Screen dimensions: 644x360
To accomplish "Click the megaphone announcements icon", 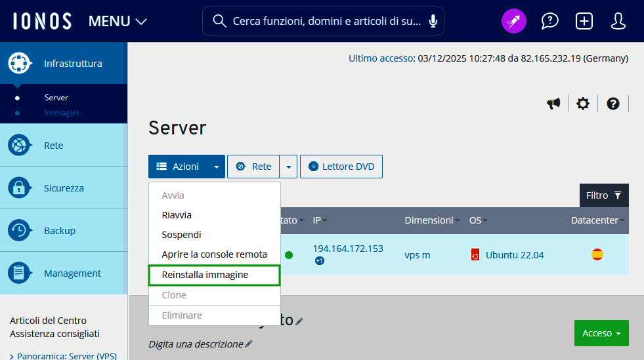I will tap(553, 104).
